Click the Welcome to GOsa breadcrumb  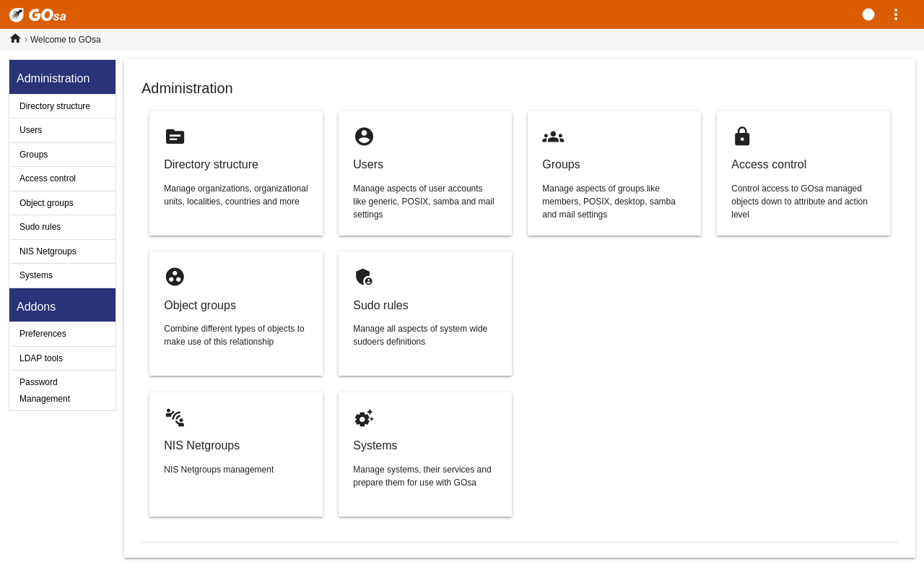pos(66,40)
